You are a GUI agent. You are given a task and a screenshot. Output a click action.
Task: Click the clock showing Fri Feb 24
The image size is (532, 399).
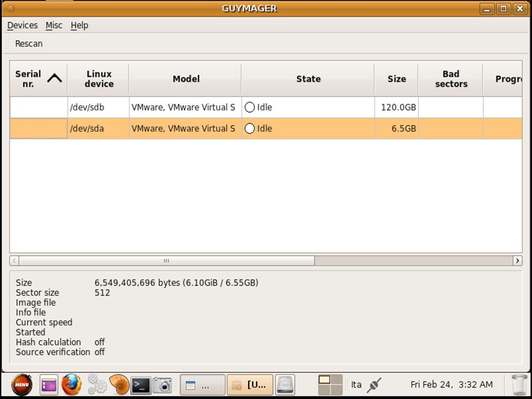click(x=451, y=385)
